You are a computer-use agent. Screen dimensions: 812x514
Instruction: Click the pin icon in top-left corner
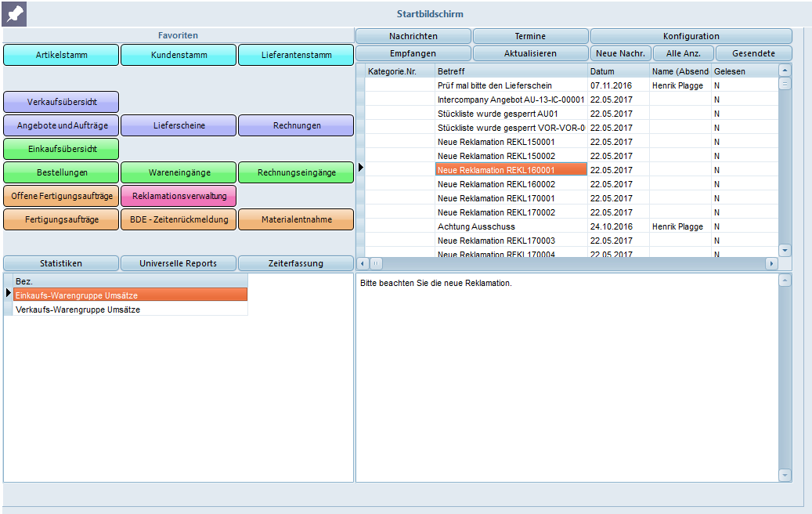(14, 13)
